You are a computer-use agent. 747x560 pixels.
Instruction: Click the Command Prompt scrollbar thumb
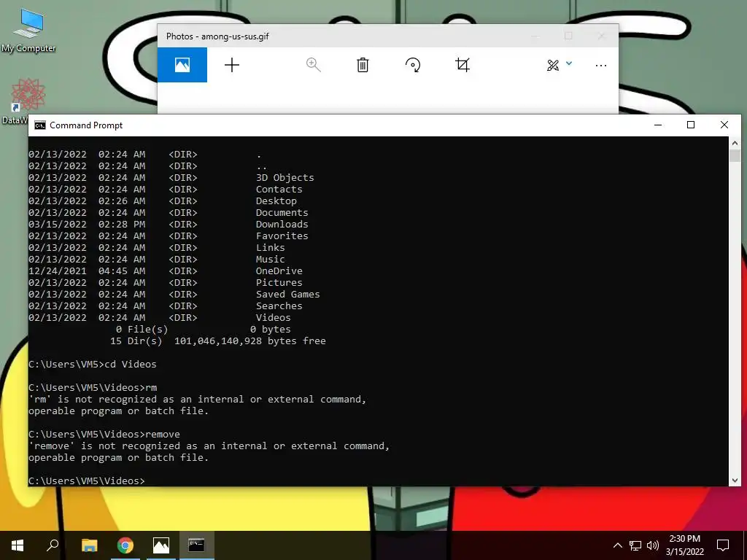point(735,156)
